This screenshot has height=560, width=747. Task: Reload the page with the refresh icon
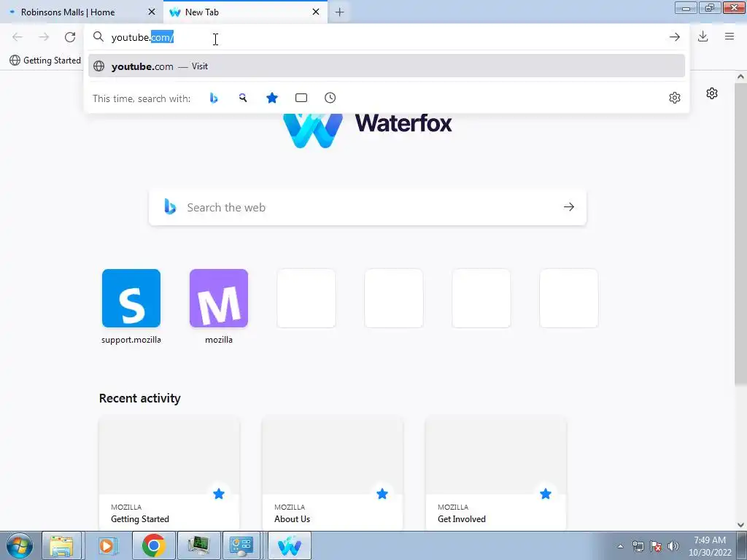click(x=70, y=37)
